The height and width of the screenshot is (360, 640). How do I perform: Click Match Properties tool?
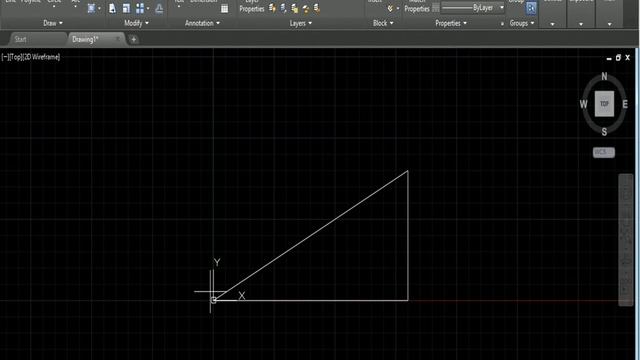coord(417,7)
